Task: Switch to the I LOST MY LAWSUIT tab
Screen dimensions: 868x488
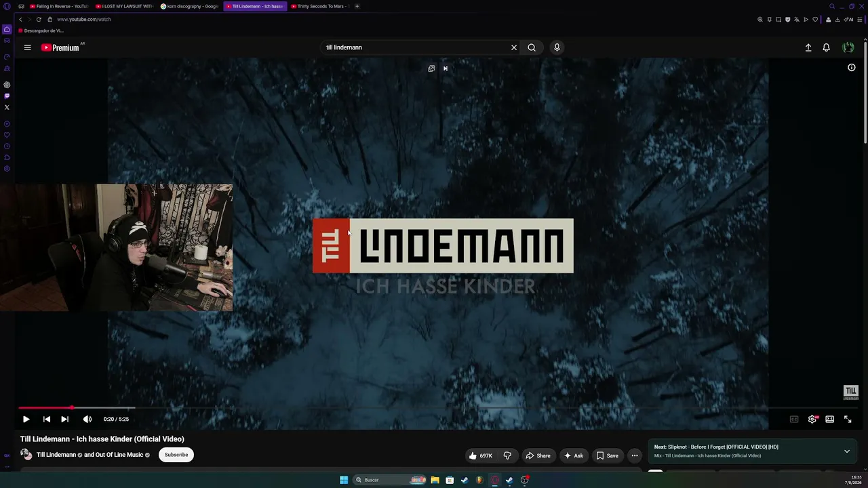Action: [x=125, y=6]
